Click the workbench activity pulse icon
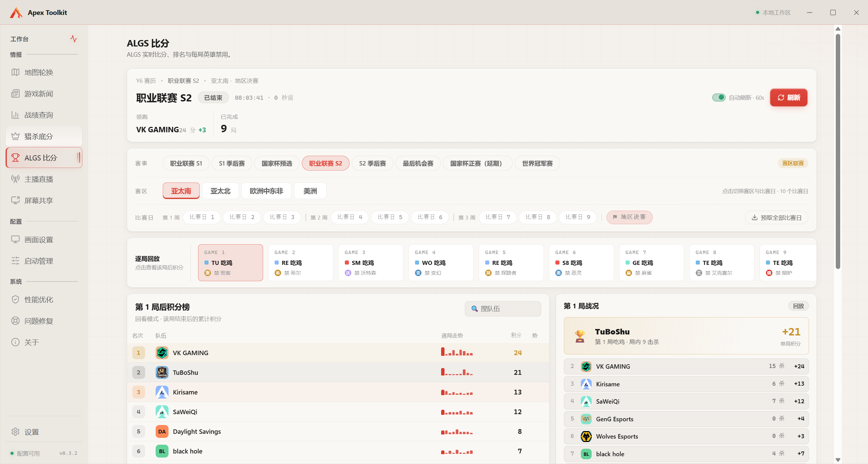This screenshot has height=464, width=868. pyautogui.click(x=74, y=39)
